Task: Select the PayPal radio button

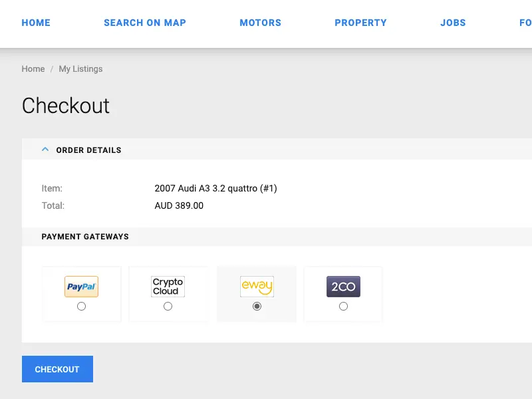Action: pyautogui.click(x=81, y=307)
